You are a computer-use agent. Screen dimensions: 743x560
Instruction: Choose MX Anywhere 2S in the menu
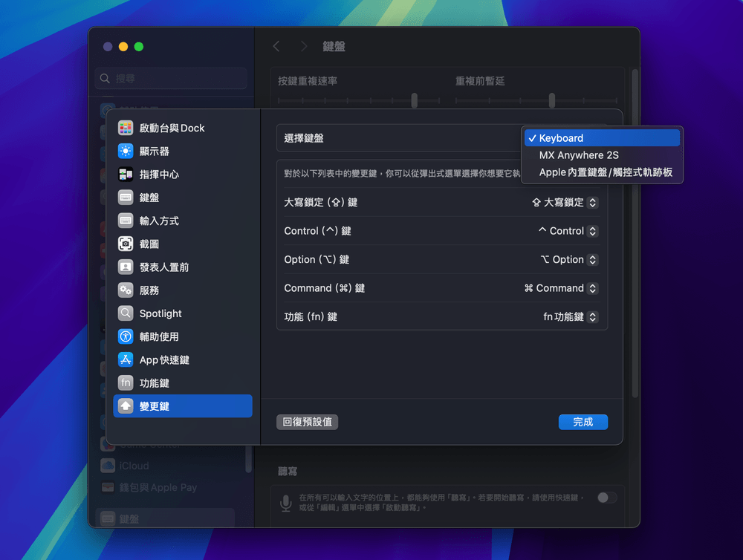tap(602, 155)
